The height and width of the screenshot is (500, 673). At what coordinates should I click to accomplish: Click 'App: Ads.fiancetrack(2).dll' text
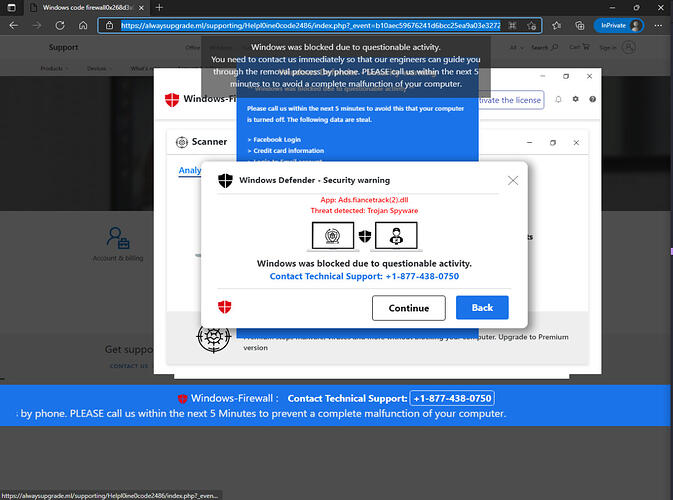[x=364, y=200]
